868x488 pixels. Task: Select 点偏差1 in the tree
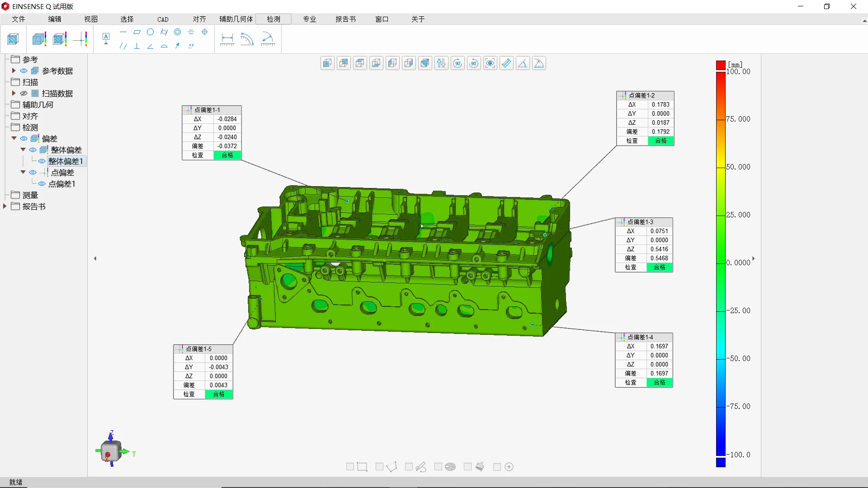pyautogui.click(x=61, y=184)
